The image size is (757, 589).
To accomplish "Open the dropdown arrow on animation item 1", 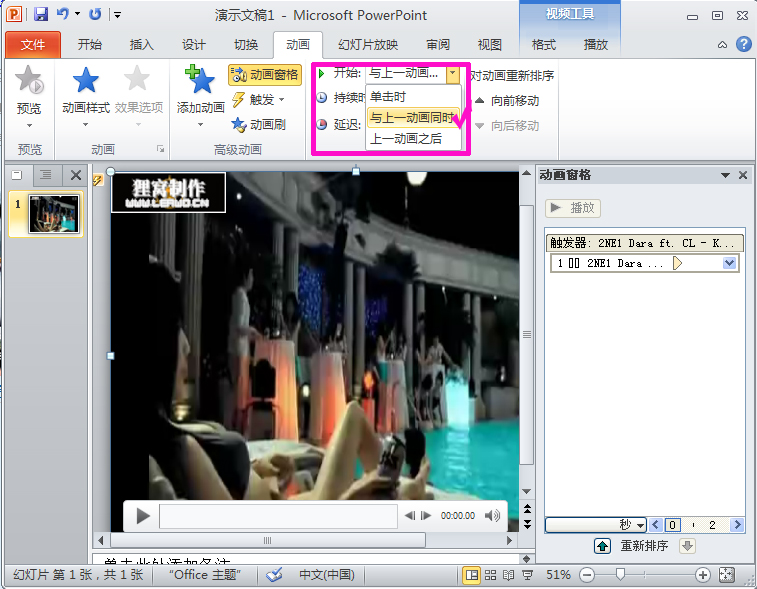I will [729, 263].
